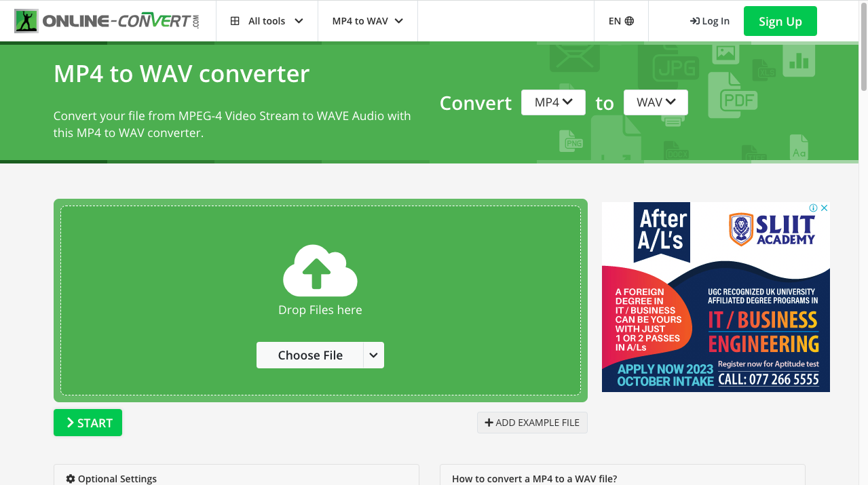This screenshot has width=868, height=485.
Task: Click ADD EXAMPLE FILE button
Action: (x=532, y=423)
